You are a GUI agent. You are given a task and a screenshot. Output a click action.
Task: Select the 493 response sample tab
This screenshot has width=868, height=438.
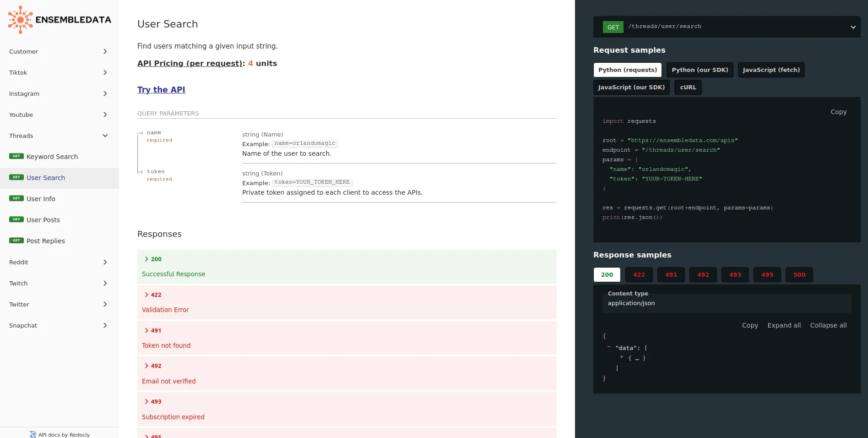click(735, 274)
